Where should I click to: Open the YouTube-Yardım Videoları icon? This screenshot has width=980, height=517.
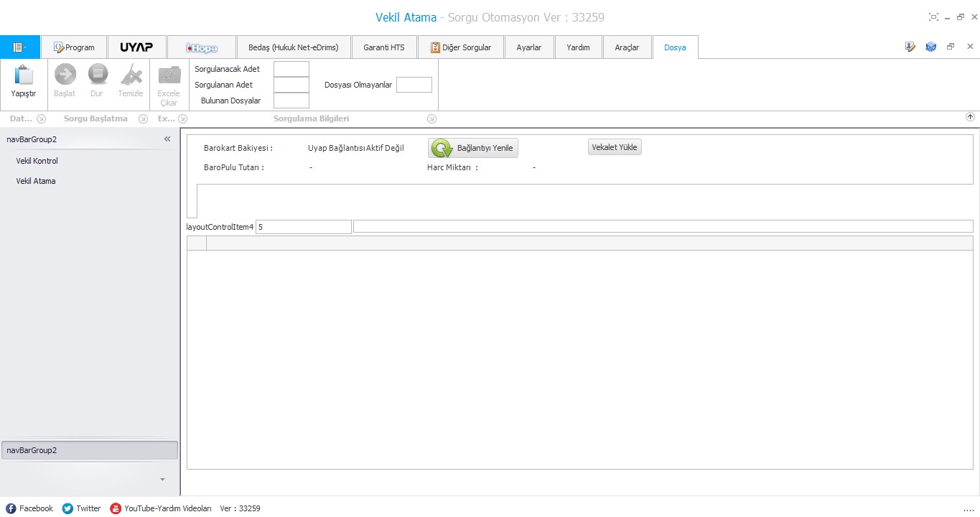pos(116,508)
